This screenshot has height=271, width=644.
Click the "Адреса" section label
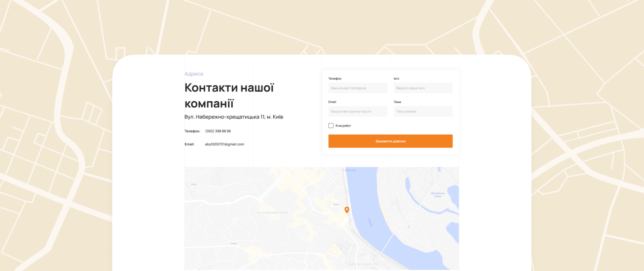point(194,74)
